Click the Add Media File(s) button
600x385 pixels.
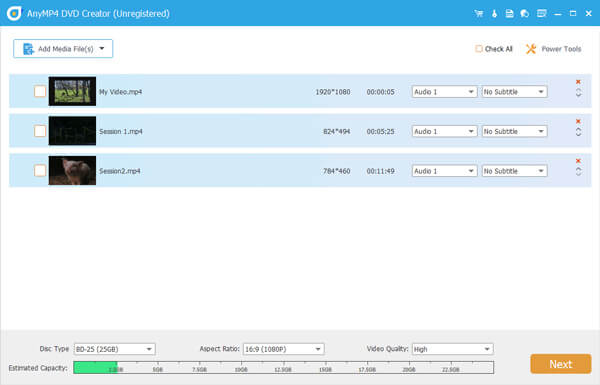pos(63,49)
